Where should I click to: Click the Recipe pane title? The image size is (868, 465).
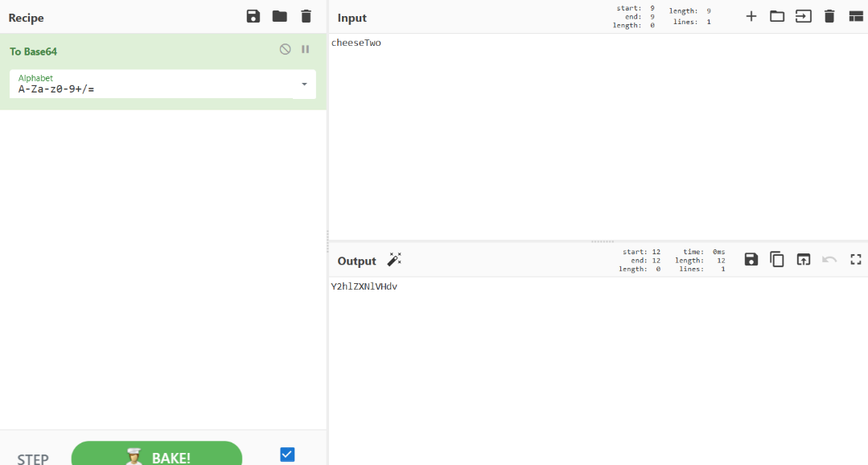26,18
